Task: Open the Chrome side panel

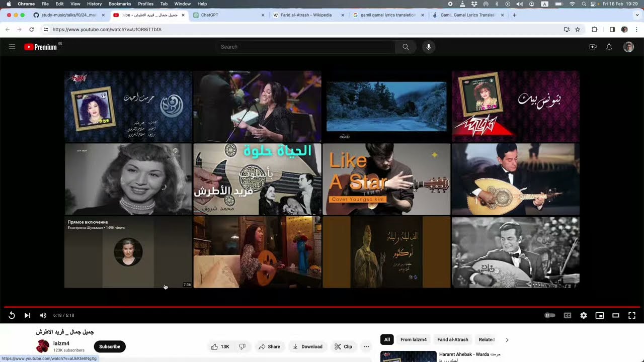Action: 612,30
